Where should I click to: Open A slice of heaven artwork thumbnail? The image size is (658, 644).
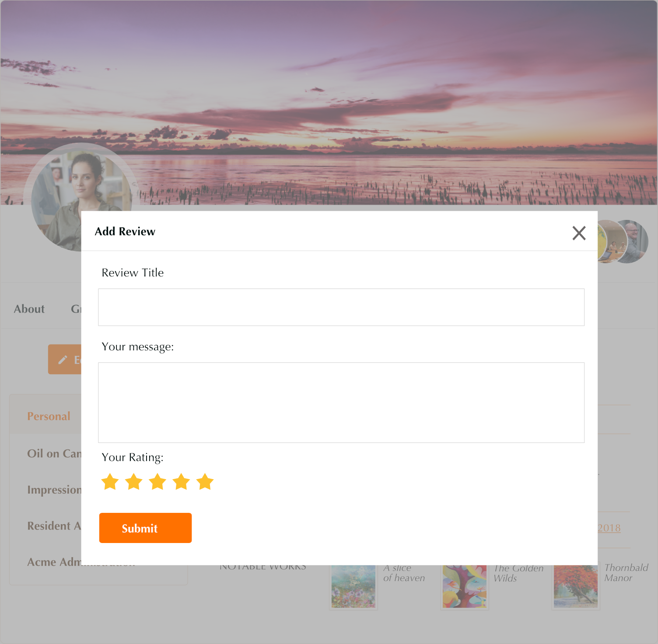[353, 586]
